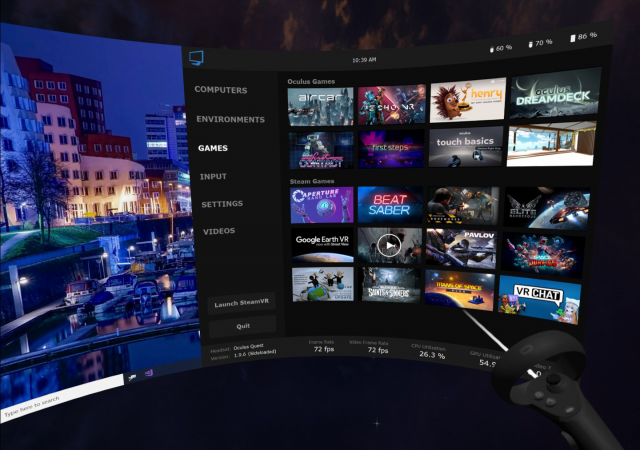
Task: Click the 'Oculus Games' section heading
Action: tap(311, 82)
